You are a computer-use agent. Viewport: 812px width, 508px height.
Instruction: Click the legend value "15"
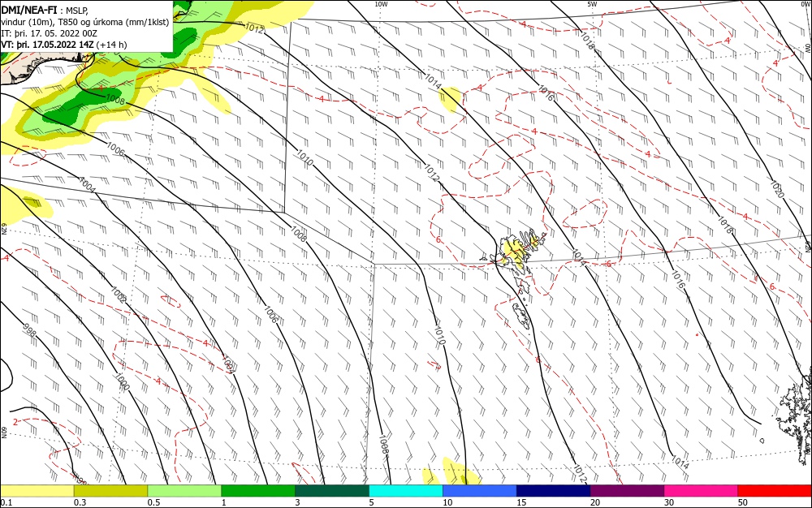tap(521, 502)
